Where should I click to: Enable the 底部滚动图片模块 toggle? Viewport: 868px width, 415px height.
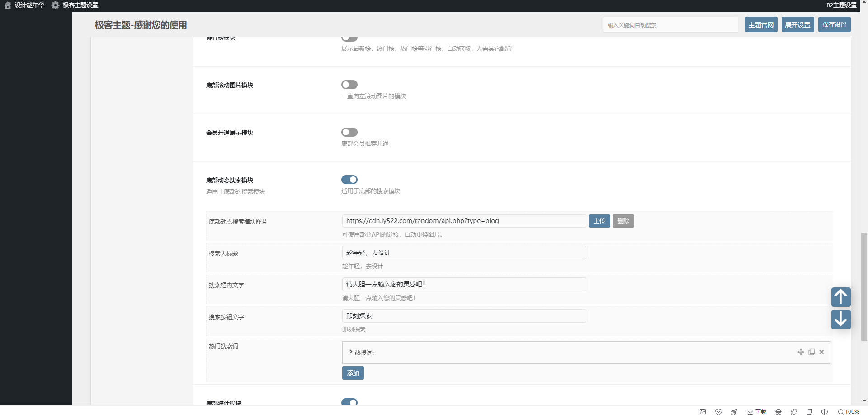(349, 85)
